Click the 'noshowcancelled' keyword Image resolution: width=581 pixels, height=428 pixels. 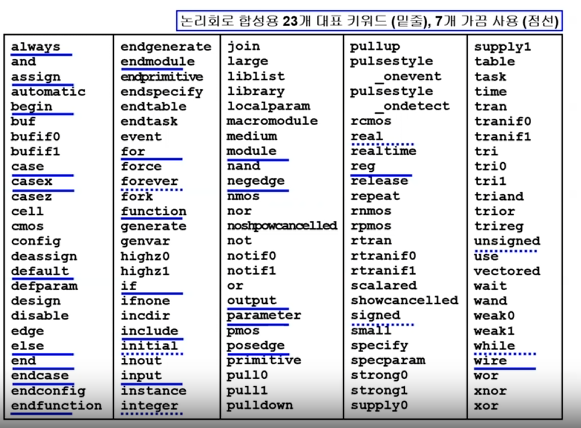click(282, 226)
